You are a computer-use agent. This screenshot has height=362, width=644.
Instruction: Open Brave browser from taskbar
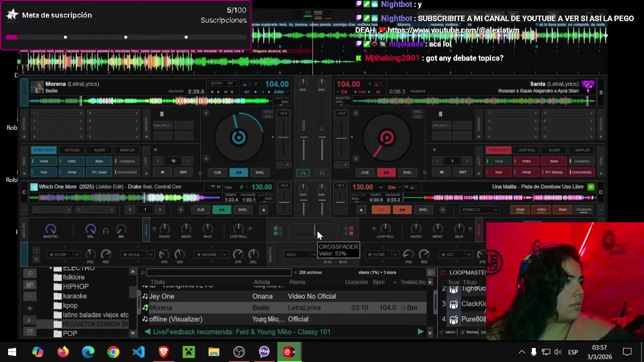click(x=164, y=352)
